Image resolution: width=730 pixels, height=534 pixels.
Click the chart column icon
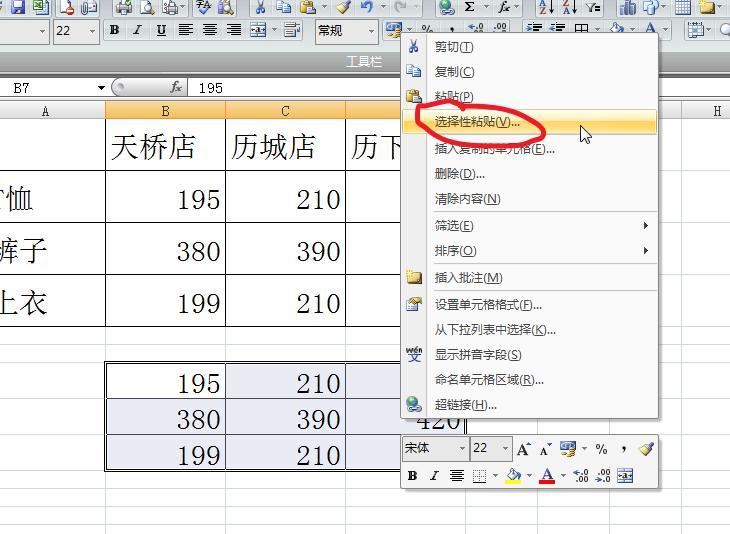627,7
